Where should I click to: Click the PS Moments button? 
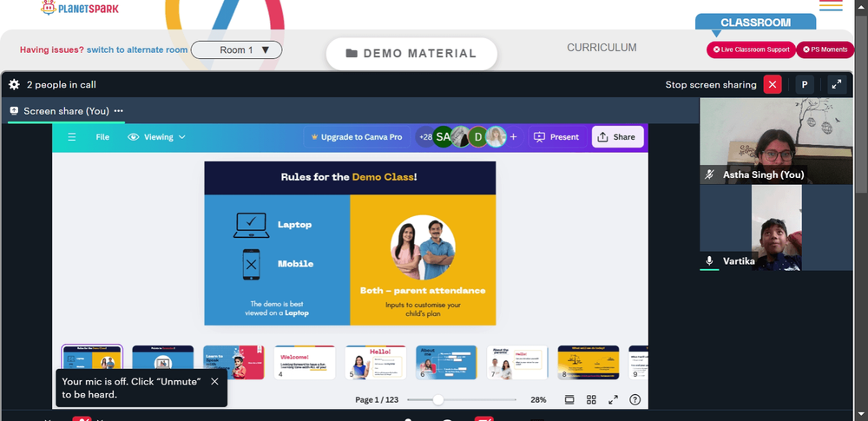(x=825, y=49)
